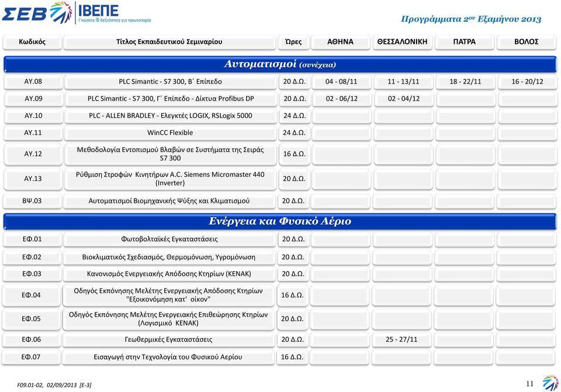Click hours cell 24 Δ.Ω. in ΑΥ.10 row
Screen dimensions: 561x392
(295, 116)
